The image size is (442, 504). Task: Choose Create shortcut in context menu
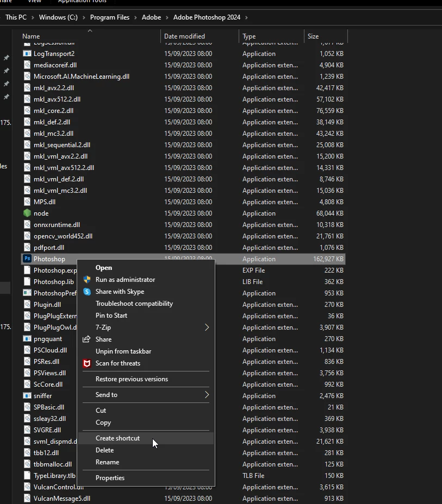pyautogui.click(x=118, y=438)
